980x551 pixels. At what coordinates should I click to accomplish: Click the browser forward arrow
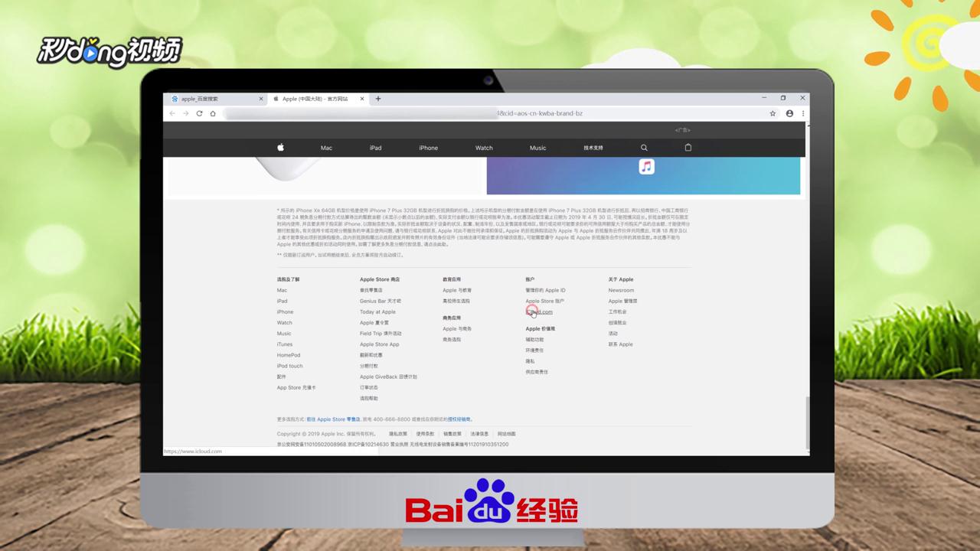coord(185,113)
